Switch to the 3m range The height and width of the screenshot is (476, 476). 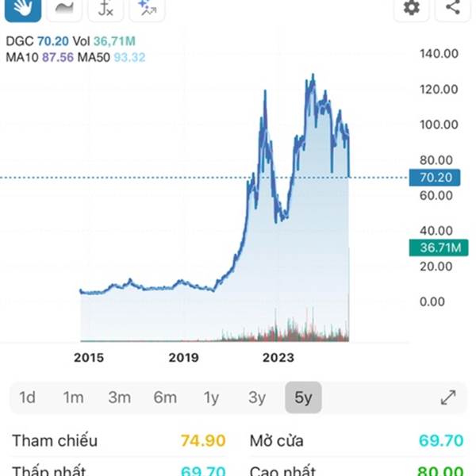tap(119, 397)
